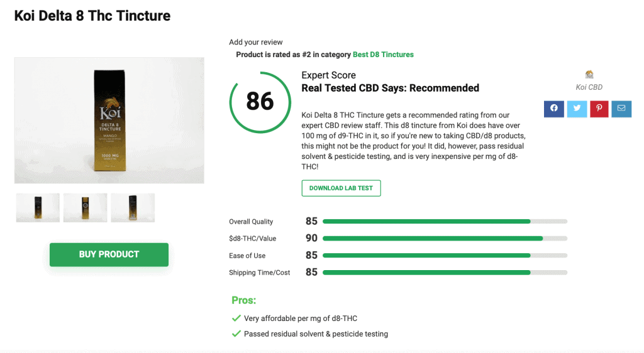This screenshot has height=353, width=644.
Task: Click the main Koi tincture product image
Action: pos(109,120)
